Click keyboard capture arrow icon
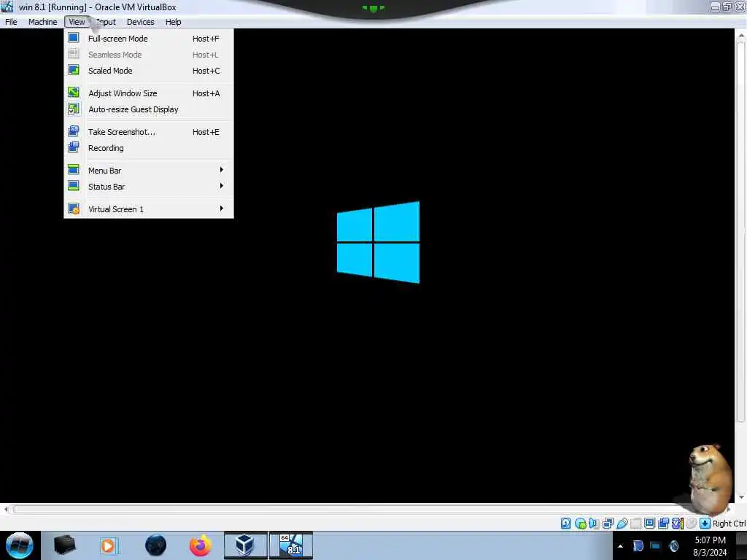Image resolution: width=747 pixels, height=560 pixels. (x=705, y=524)
